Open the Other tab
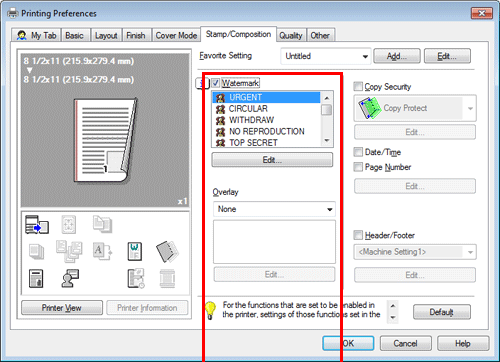This screenshot has height=362, width=500. (320, 35)
